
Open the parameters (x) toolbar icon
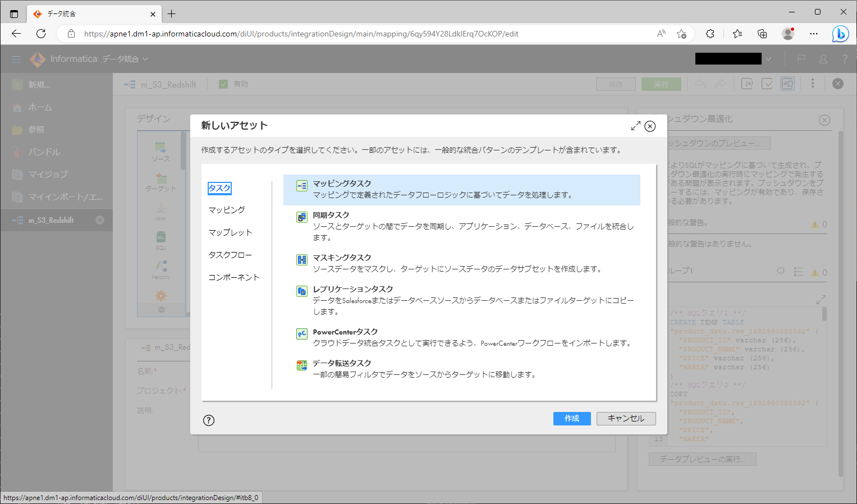(x=747, y=83)
